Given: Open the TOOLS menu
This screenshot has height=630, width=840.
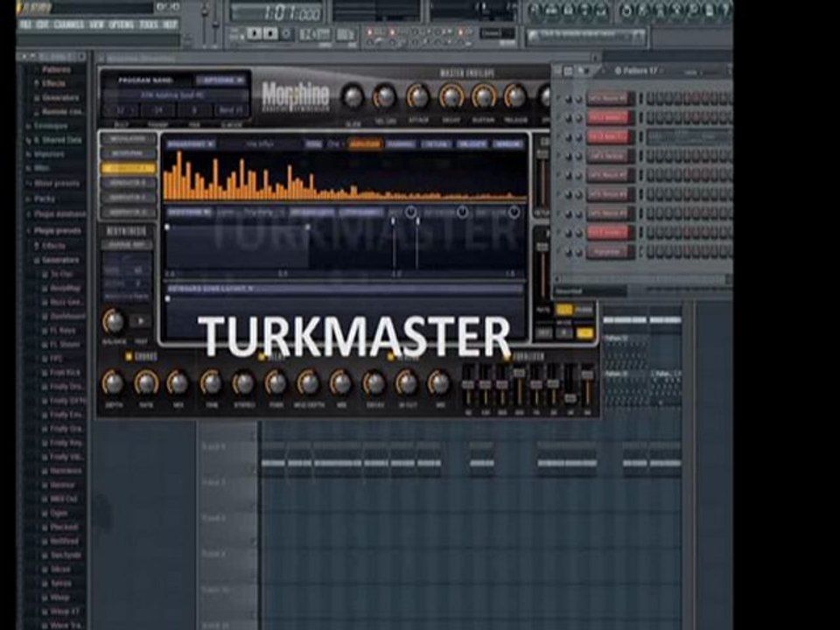Looking at the screenshot, I should 149,24.
